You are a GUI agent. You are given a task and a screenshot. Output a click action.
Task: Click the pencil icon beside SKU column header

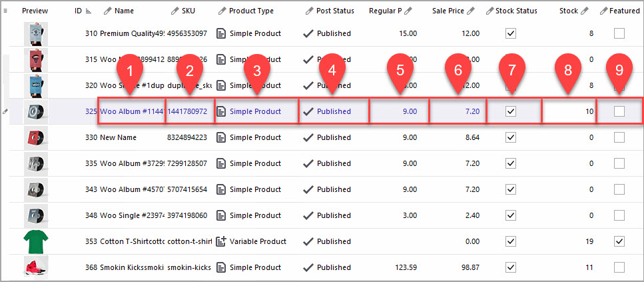[x=174, y=11]
